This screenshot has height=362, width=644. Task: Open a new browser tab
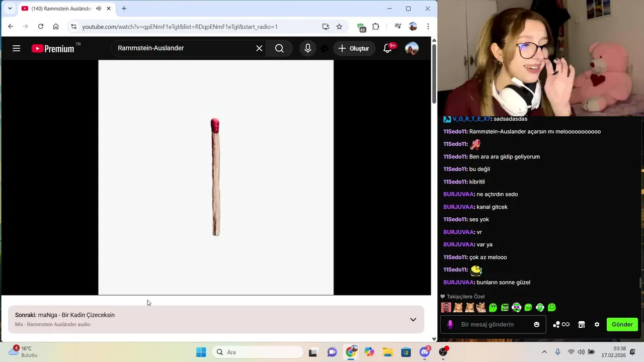point(124,9)
